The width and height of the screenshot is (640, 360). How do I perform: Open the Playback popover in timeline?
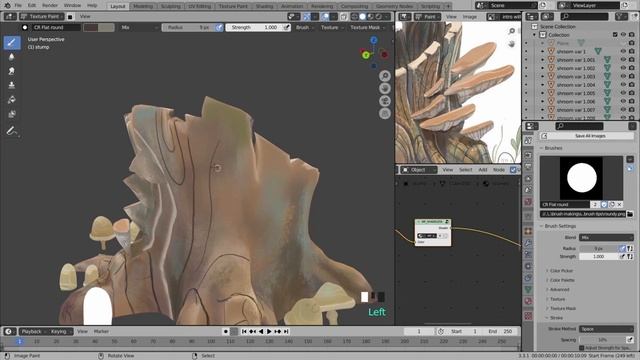[33, 331]
